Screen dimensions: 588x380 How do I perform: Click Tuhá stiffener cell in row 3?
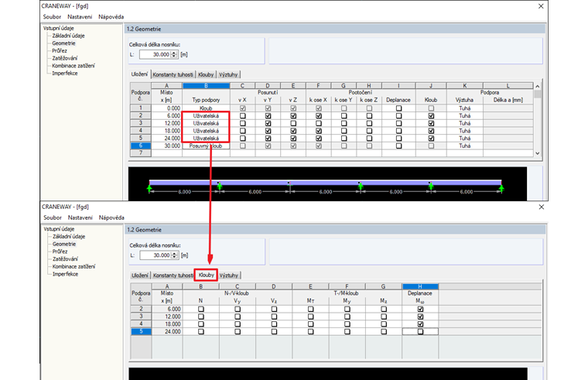(x=465, y=123)
